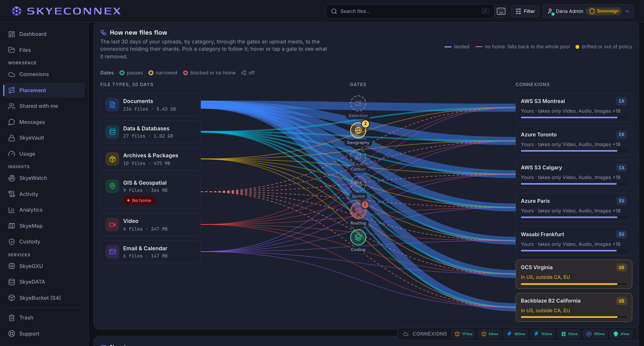This screenshot has height=346, width=644.
Task: Open the Filter options
Action: (x=525, y=11)
